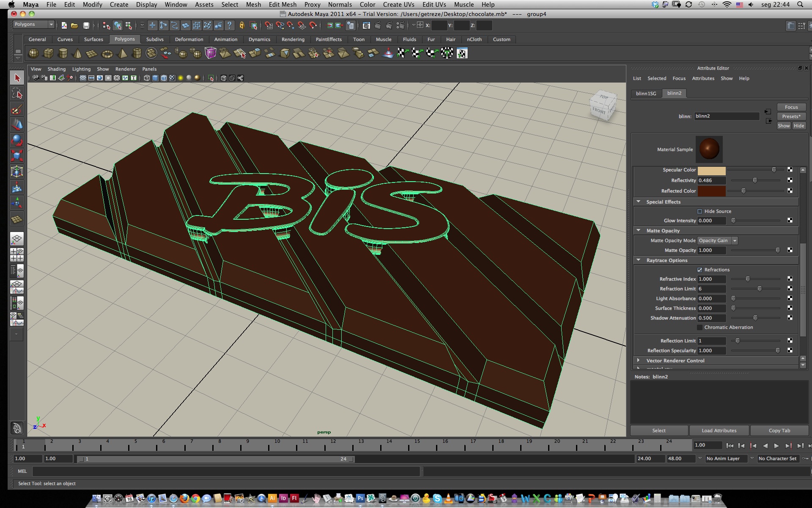This screenshot has width=812, height=508.
Task: Uncheck the Refractions checkbox
Action: click(700, 270)
